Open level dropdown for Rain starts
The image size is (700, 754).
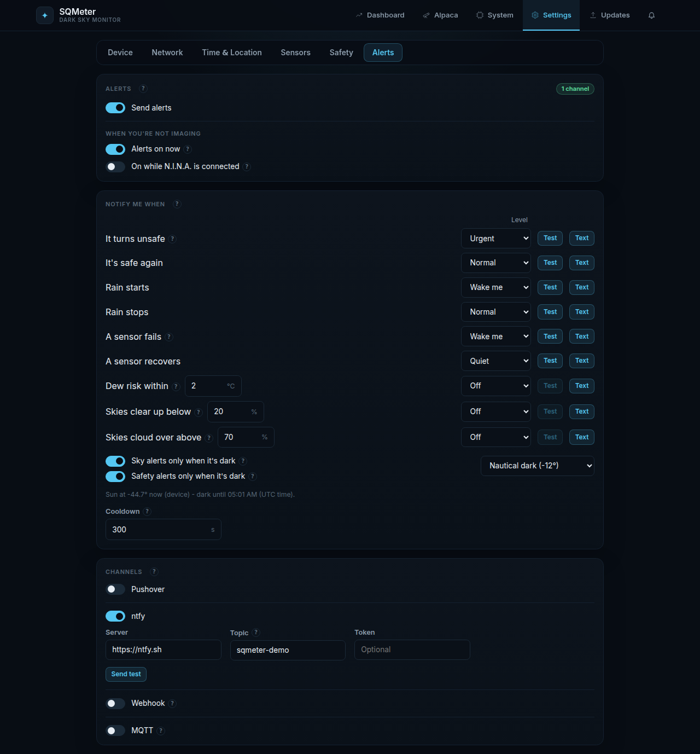click(496, 287)
